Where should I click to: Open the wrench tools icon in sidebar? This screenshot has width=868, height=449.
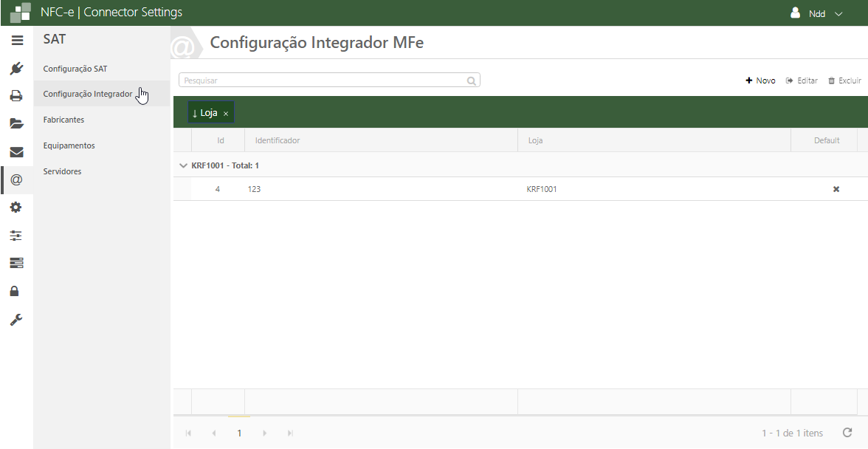[x=16, y=319]
